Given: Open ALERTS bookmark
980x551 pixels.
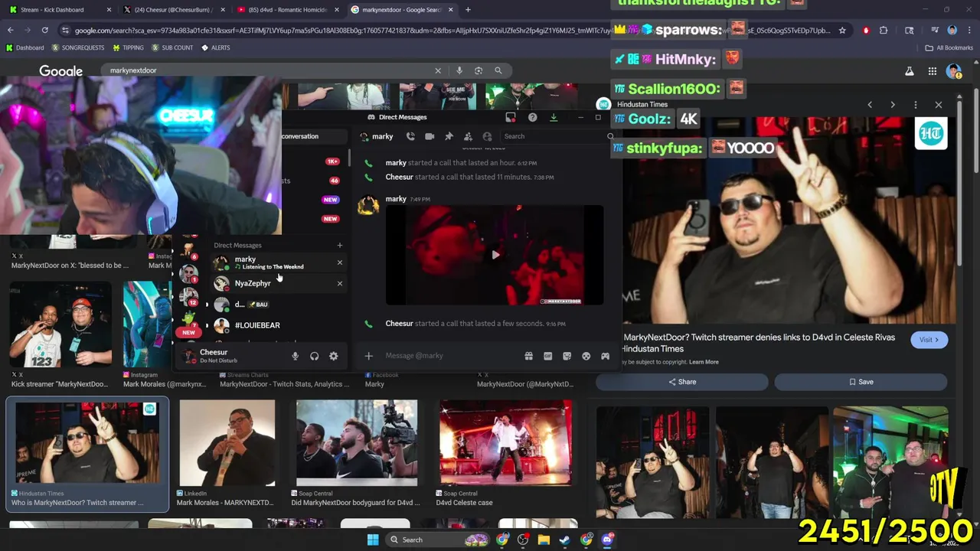Looking at the screenshot, I should pos(215,47).
